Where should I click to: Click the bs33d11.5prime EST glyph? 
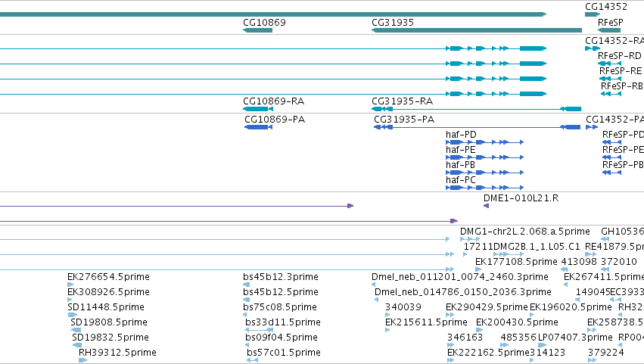pyautogui.click(x=259, y=330)
